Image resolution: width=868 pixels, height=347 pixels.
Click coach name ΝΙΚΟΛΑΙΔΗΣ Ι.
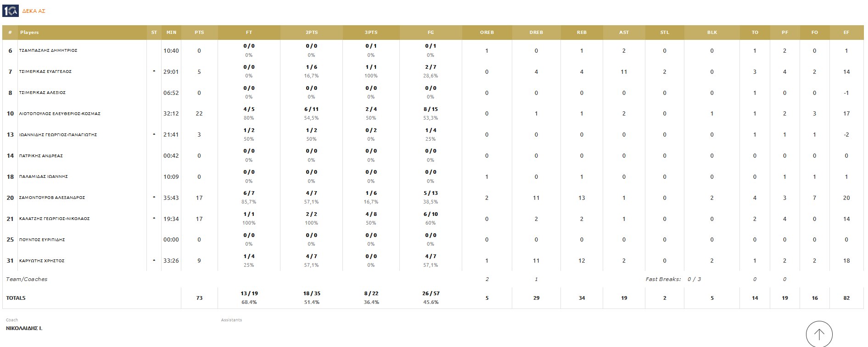click(x=24, y=328)
